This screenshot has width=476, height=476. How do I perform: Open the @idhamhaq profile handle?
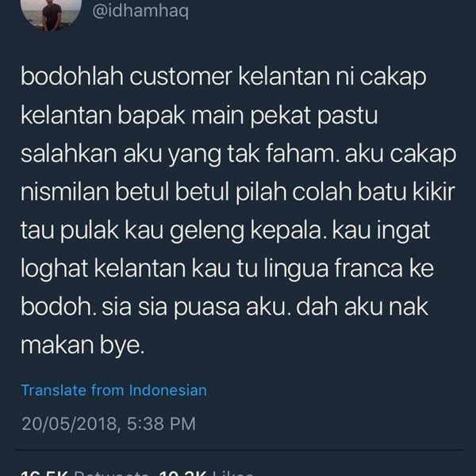tap(140, 11)
